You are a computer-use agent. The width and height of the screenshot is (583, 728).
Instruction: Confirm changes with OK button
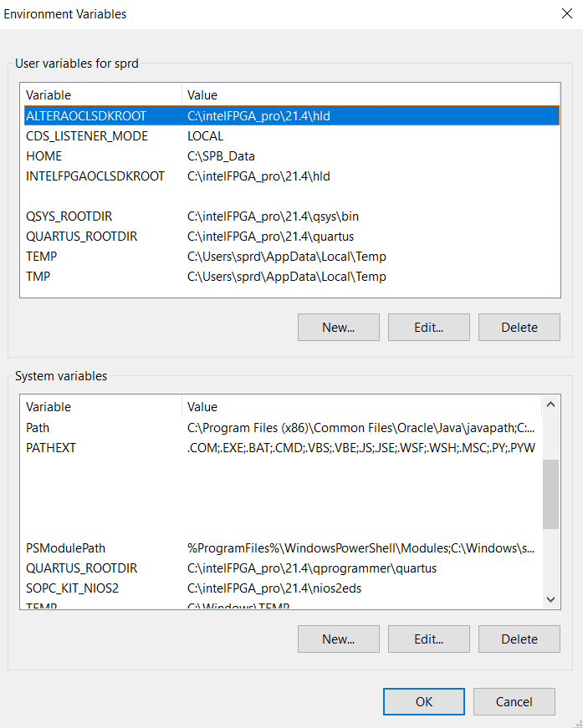point(423,701)
